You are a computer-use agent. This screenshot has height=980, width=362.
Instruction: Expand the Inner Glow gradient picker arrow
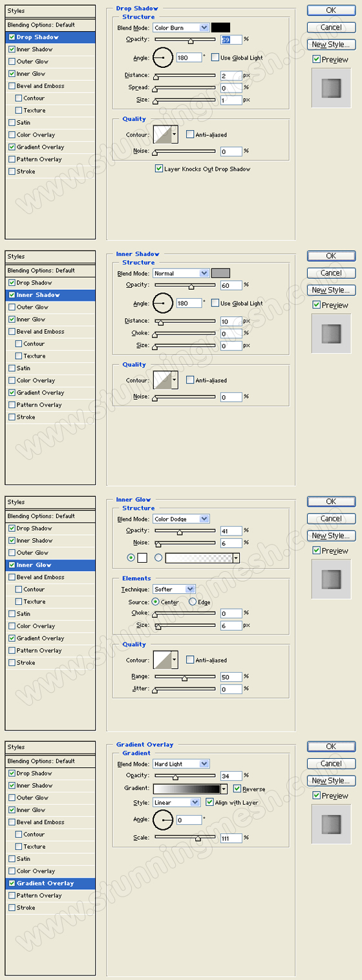click(x=236, y=558)
